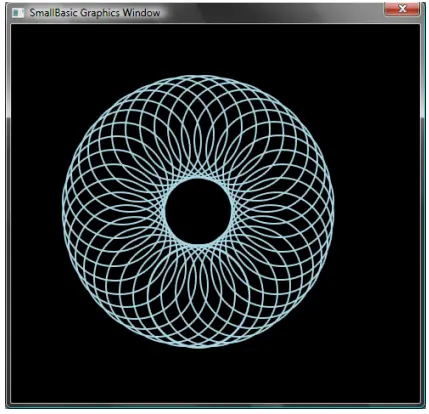
Task: Click the empty black hole inside the pattern
Action: 198,212
